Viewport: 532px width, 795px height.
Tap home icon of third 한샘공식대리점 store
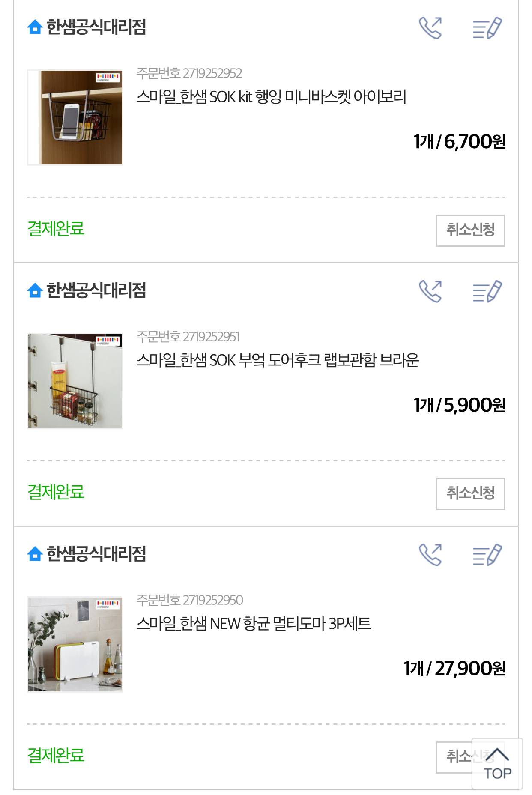click(35, 554)
